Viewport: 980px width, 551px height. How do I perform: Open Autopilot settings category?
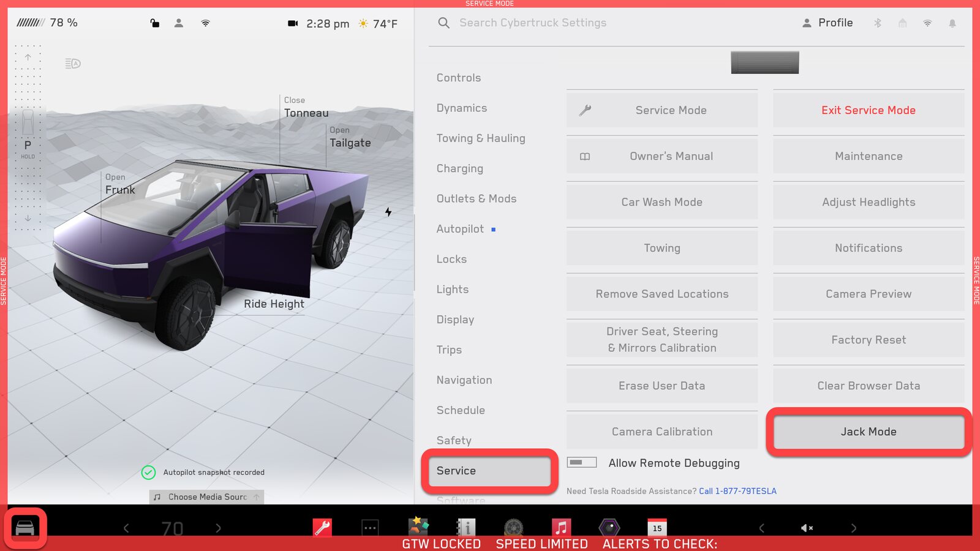point(461,229)
